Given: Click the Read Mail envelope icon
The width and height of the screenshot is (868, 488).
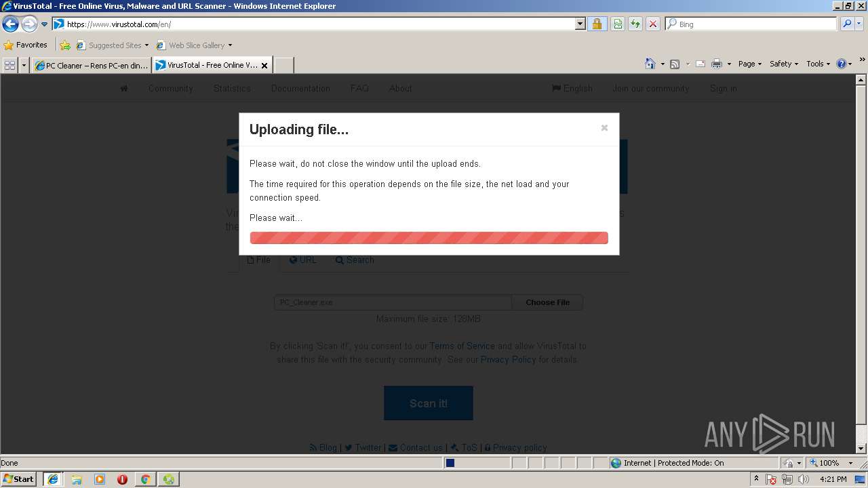Looking at the screenshot, I should 701,64.
